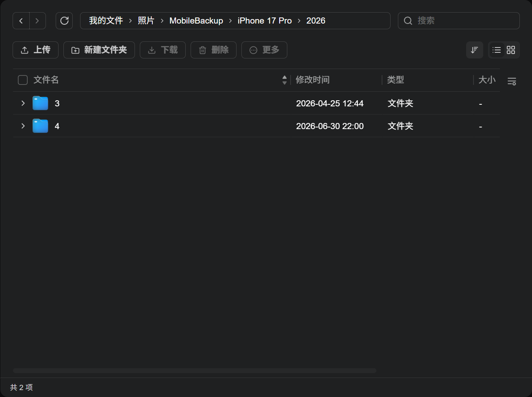Expand folder 3 with its chevron
The image size is (532, 397).
pos(23,103)
